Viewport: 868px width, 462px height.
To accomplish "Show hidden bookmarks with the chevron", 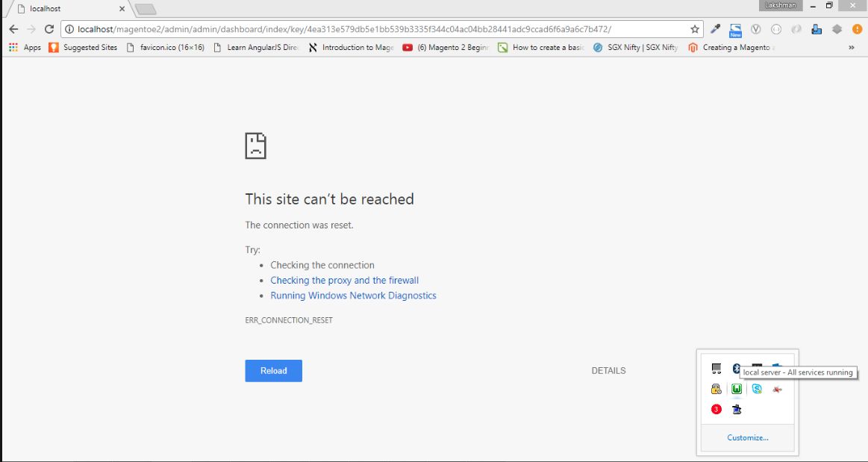I will tap(852, 48).
